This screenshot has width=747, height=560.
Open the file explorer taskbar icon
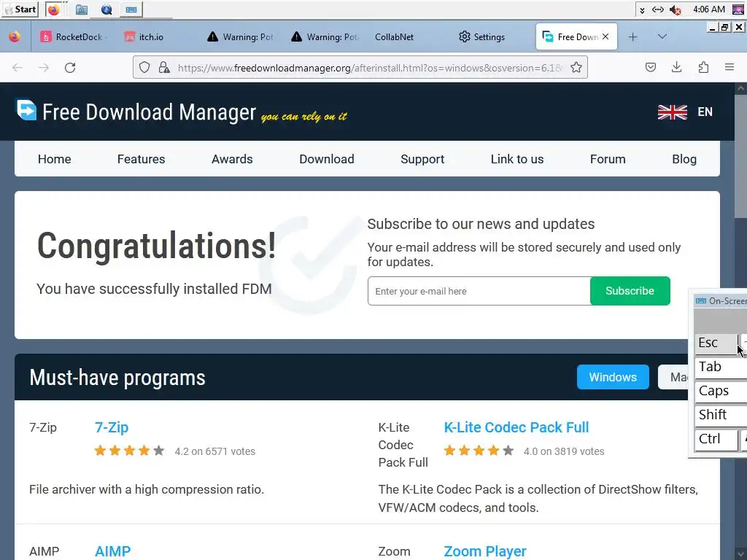coord(82,9)
